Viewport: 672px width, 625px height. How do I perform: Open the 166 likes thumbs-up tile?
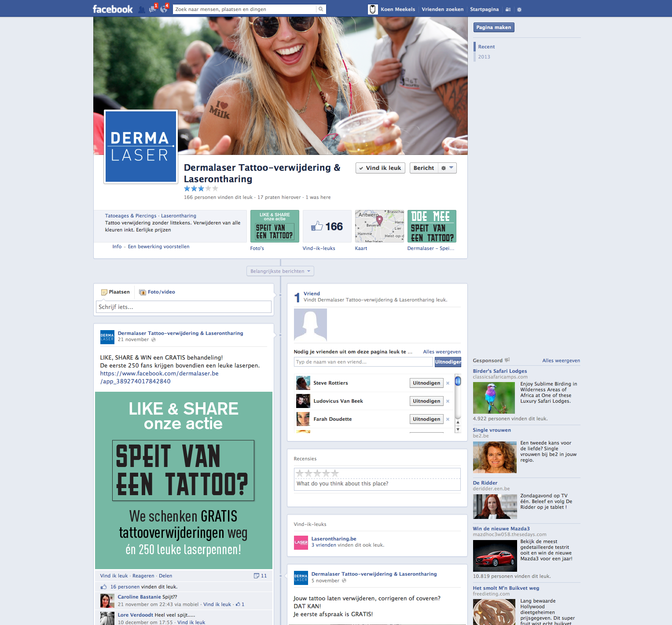327,226
